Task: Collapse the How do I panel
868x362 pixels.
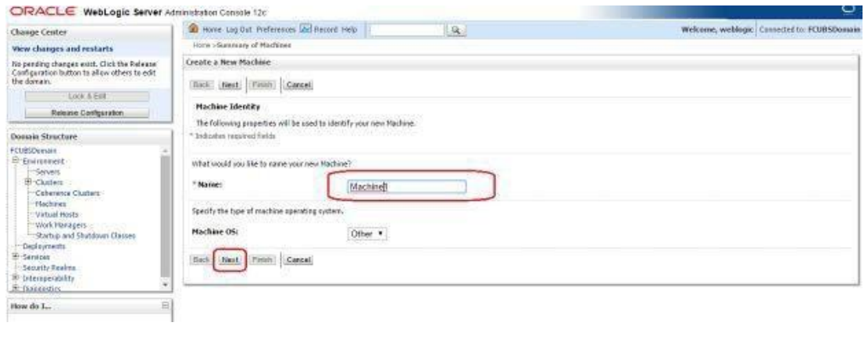Action: 164,306
